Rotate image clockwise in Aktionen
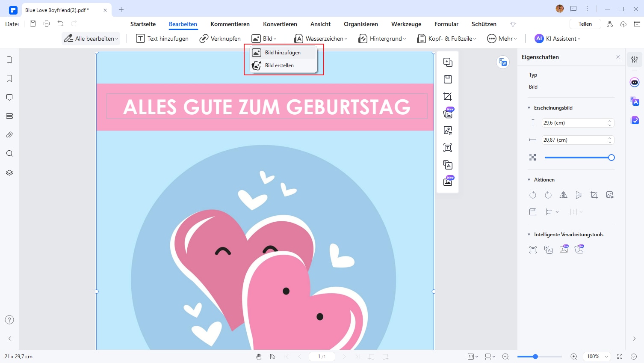 click(x=548, y=195)
